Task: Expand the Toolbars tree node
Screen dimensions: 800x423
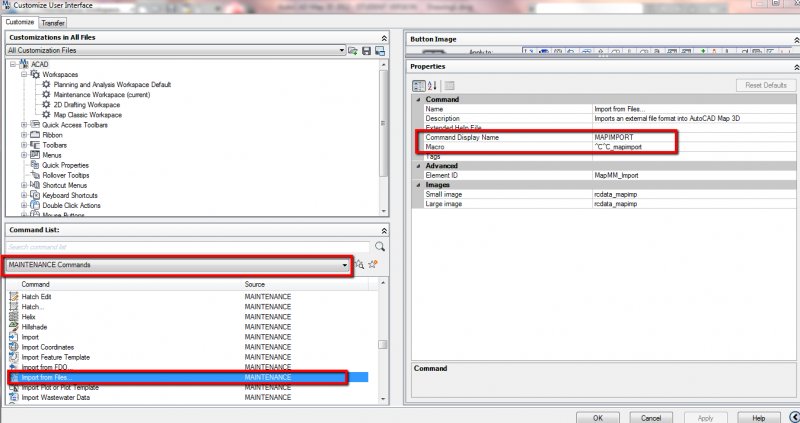Action: click(x=24, y=145)
